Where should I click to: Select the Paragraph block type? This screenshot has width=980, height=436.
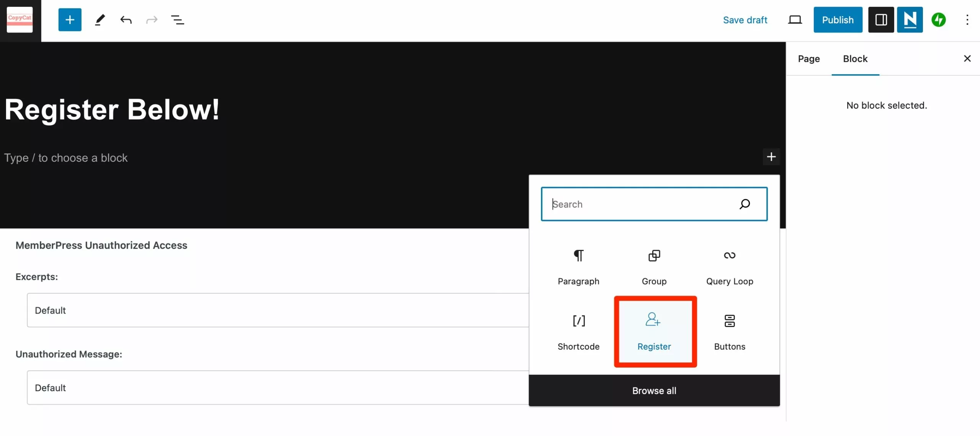578,265
